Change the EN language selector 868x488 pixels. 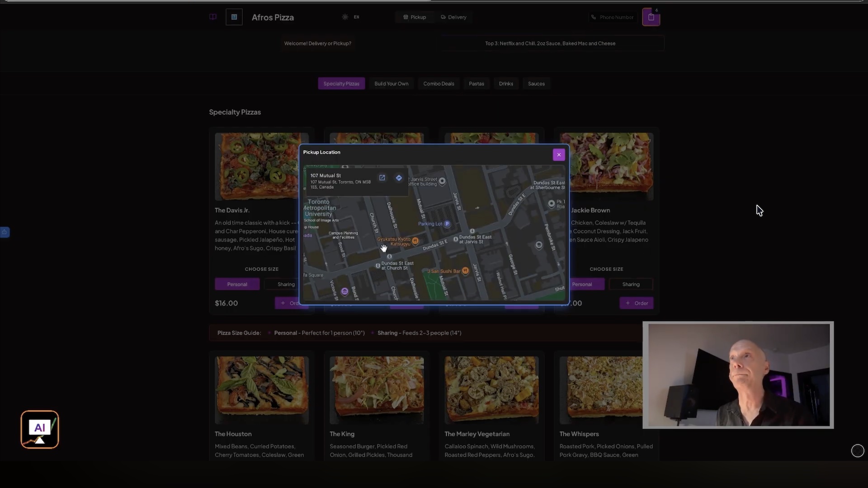coord(356,17)
